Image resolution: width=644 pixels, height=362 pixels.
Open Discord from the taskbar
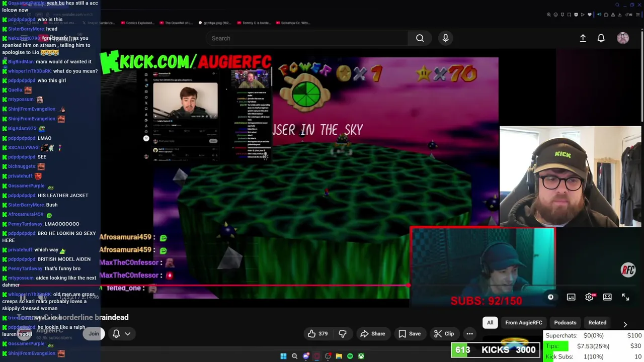(306, 356)
